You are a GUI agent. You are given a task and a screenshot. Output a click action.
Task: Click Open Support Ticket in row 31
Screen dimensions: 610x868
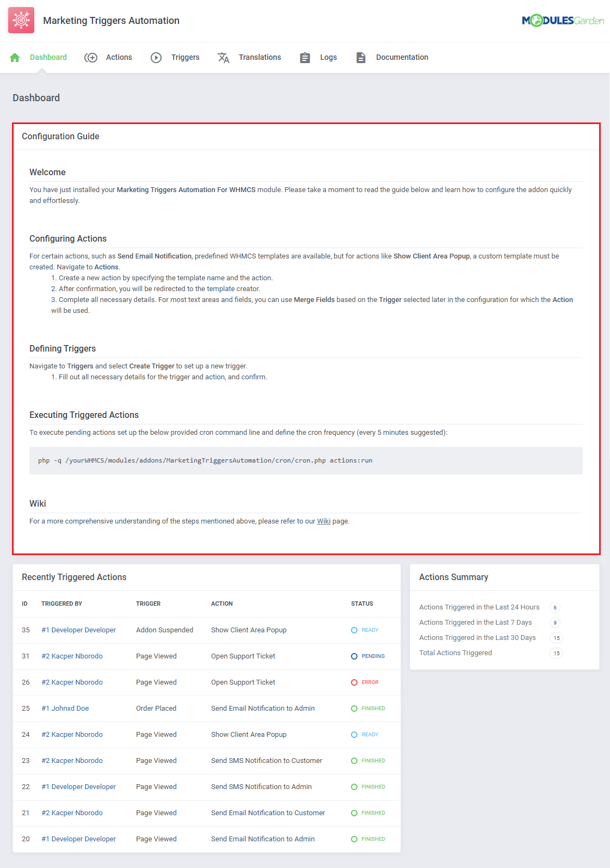click(243, 656)
